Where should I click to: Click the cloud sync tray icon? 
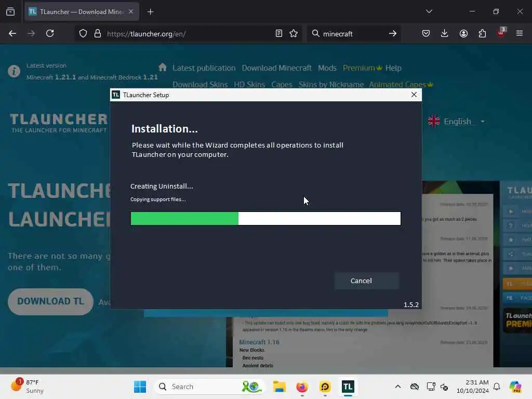click(x=414, y=387)
